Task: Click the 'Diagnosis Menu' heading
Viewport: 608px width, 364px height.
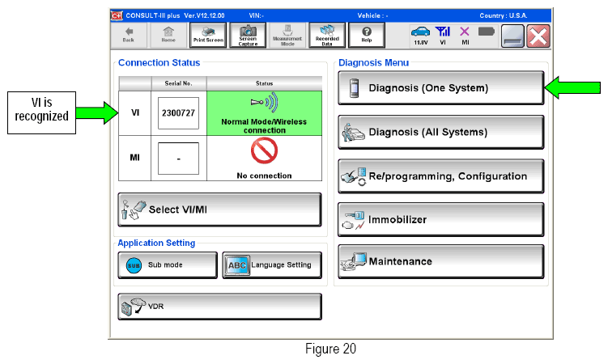Action: [x=373, y=63]
